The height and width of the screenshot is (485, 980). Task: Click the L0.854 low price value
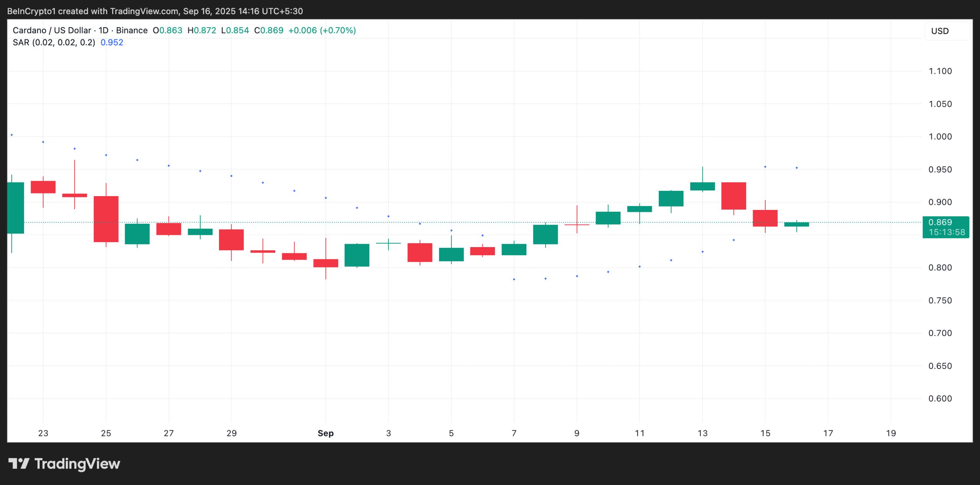click(x=235, y=30)
